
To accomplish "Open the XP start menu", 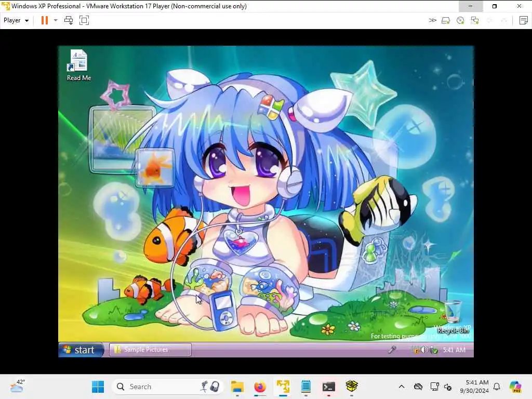I will (81, 350).
